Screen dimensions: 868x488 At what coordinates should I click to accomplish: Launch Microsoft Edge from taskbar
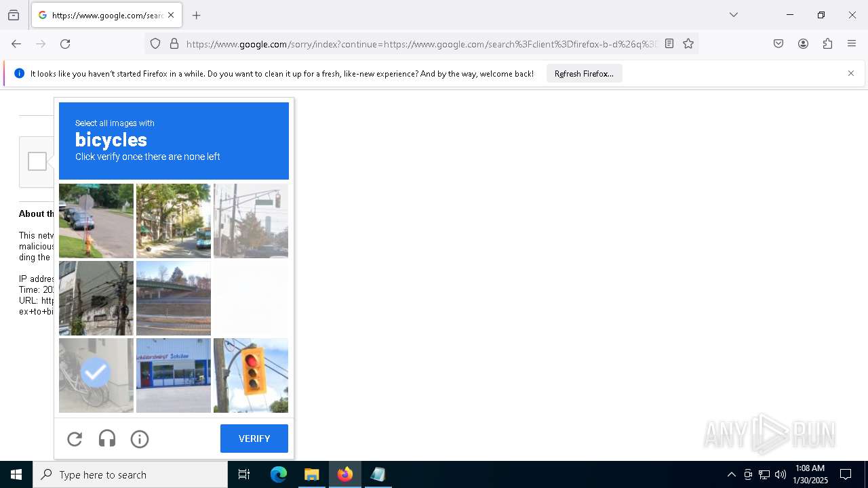[279, 474]
